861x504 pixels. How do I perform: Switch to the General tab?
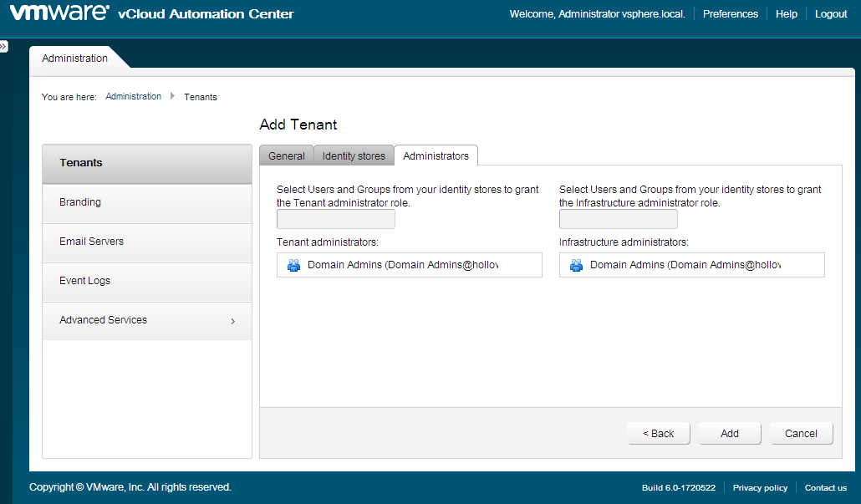(x=286, y=156)
